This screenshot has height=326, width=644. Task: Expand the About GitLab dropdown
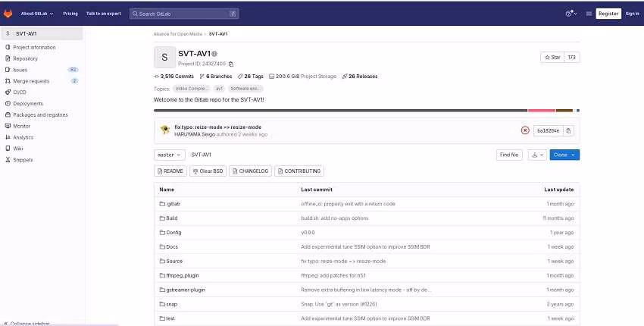pos(37,14)
